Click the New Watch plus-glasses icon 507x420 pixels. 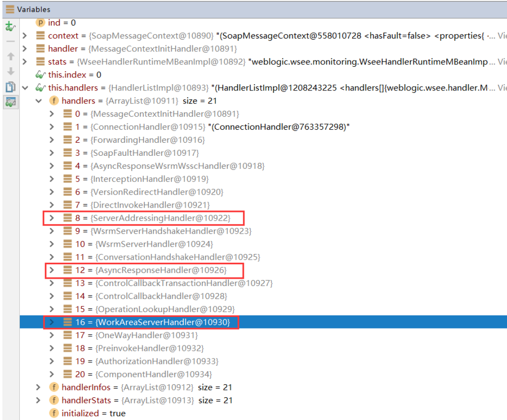(x=10, y=27)
